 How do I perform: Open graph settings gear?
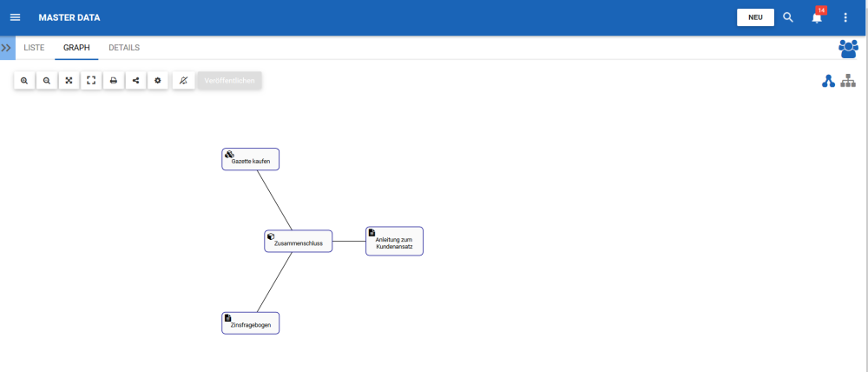[x=158, y=80]
